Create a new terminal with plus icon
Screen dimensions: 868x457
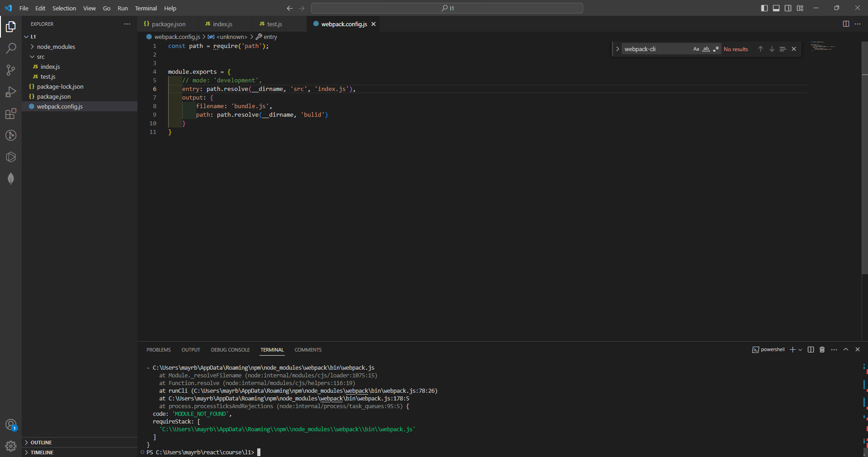click(792, 350)
